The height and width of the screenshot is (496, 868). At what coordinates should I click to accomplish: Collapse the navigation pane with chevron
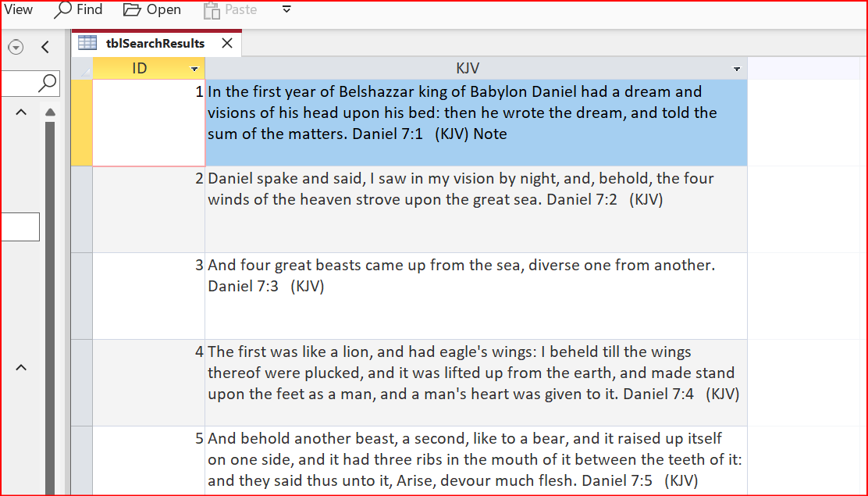click(45, 47)
